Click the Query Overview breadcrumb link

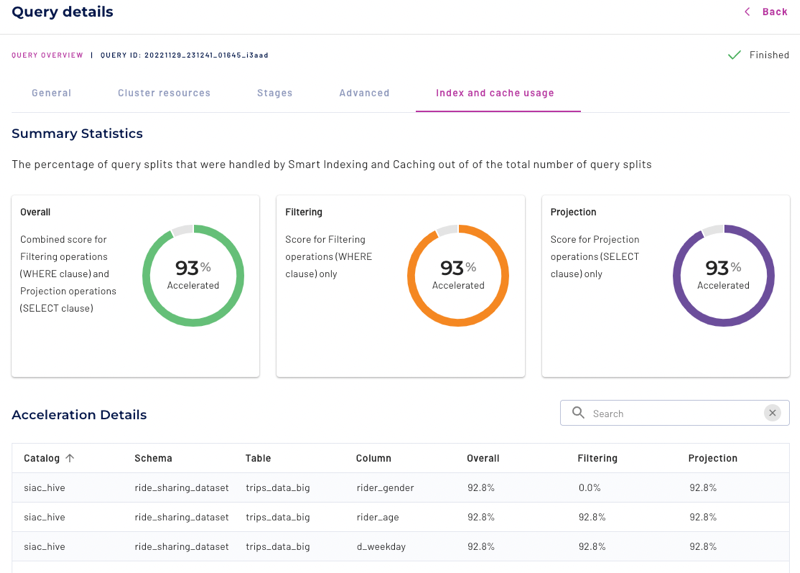(x=46, y=55)
